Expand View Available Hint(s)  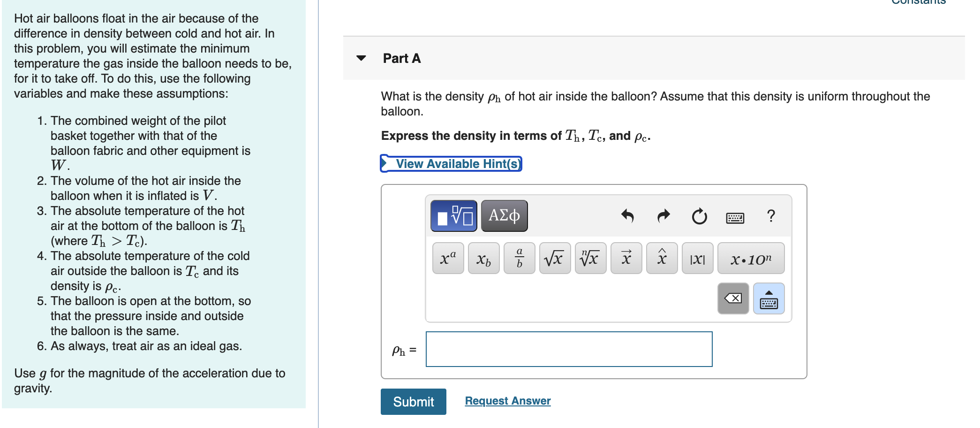[451, 163]
